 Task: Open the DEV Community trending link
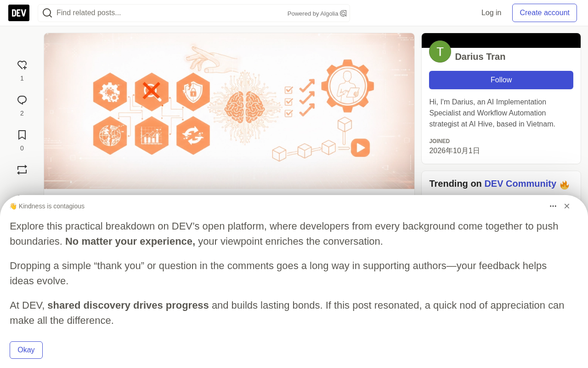tap(520, 184)
